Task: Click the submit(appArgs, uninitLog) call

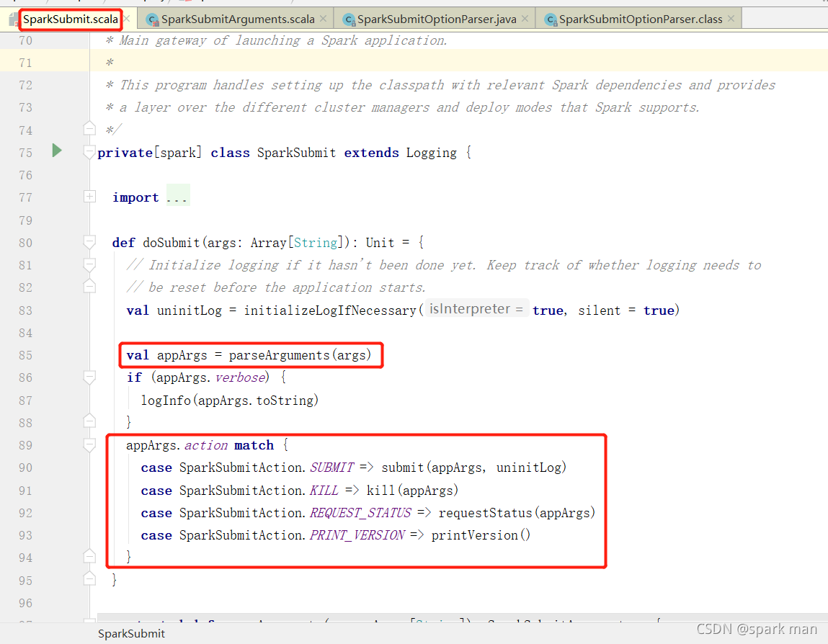Action: pyautogui.click(x=473, y=468)
